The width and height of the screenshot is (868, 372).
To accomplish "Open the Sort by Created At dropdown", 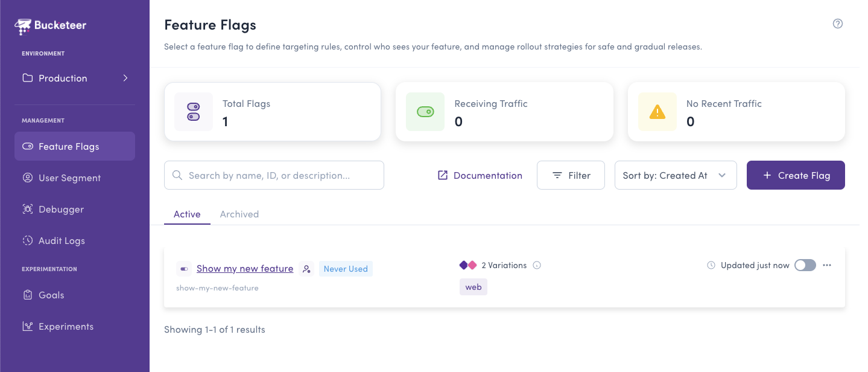I will pyautogui.click(x=676, y=175).
